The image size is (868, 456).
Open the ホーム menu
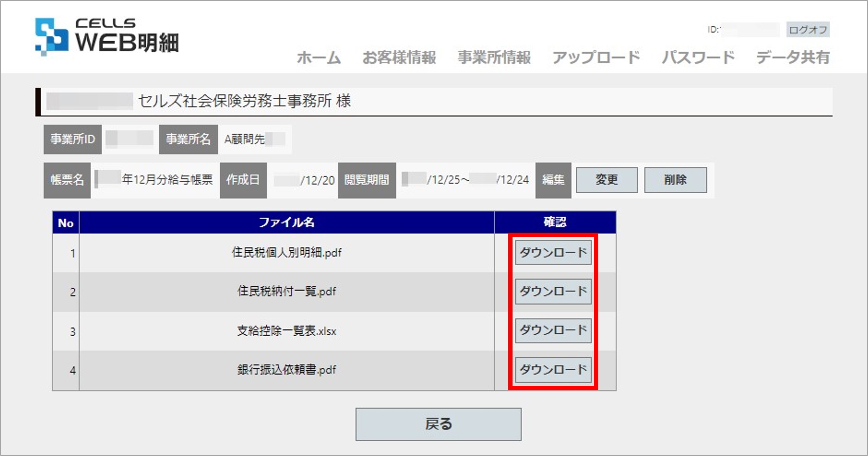319,58
